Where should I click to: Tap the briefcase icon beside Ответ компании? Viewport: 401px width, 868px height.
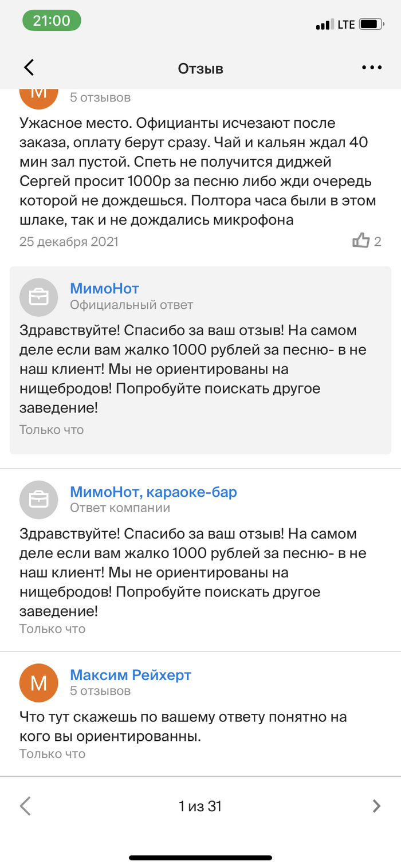coord(39,500)
